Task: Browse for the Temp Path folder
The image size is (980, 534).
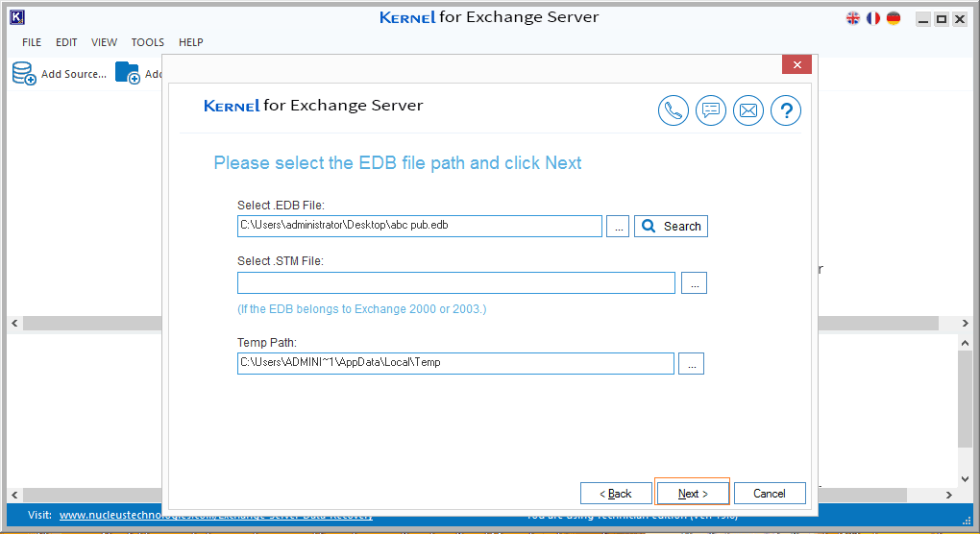Action: [691, 363]
